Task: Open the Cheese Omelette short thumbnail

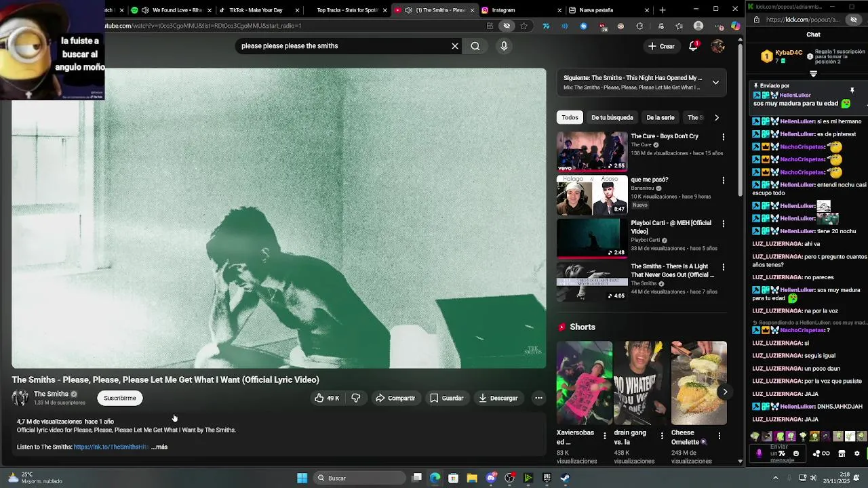Action: click(698, 383)
